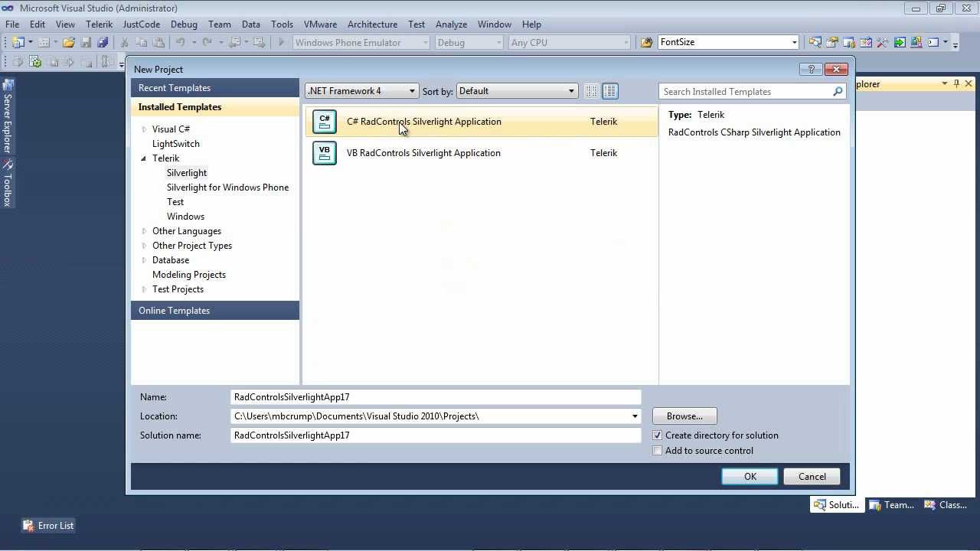This screenshot has height=551, width=980.
Task: Open the .NET Framework 4 dropdown
Action: point(361,91)
